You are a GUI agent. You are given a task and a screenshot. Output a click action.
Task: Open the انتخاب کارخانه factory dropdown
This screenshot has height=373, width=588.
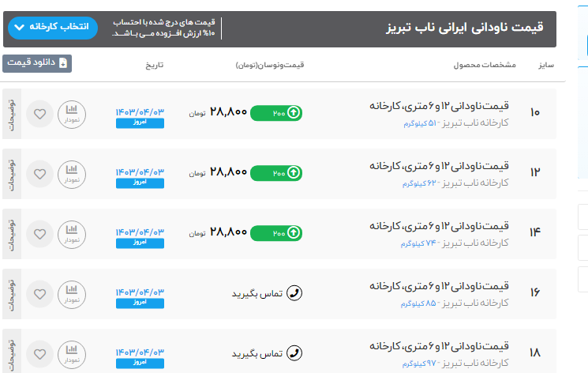(x=53, y=28)
